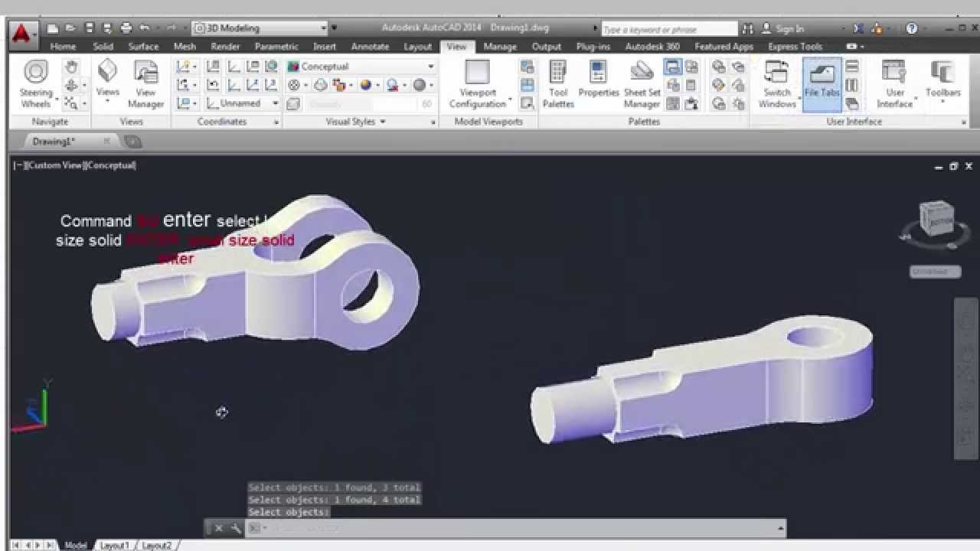The width and height of the screenshot is (980, 551).
Task: Toggle the File Tabs button
Action: point(822,84)
